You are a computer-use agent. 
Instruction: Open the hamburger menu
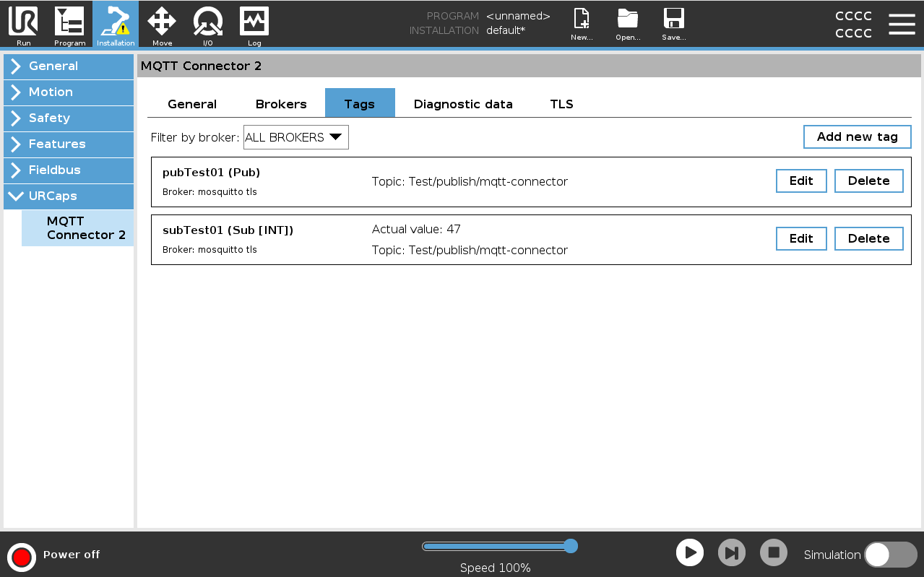pyautogui.click(x=902, y=24)
